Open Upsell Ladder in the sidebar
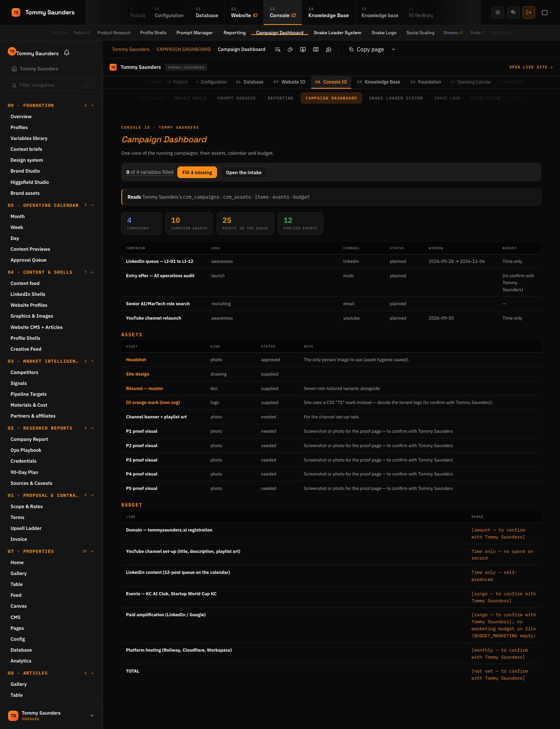 coord(26,528)
